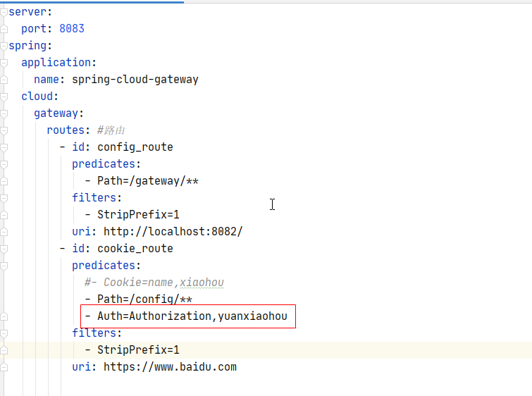Image resolution: width=532 pixels, height=396 pixels.
Task: Fold the config_route id entry
Action: coord(4,147)
